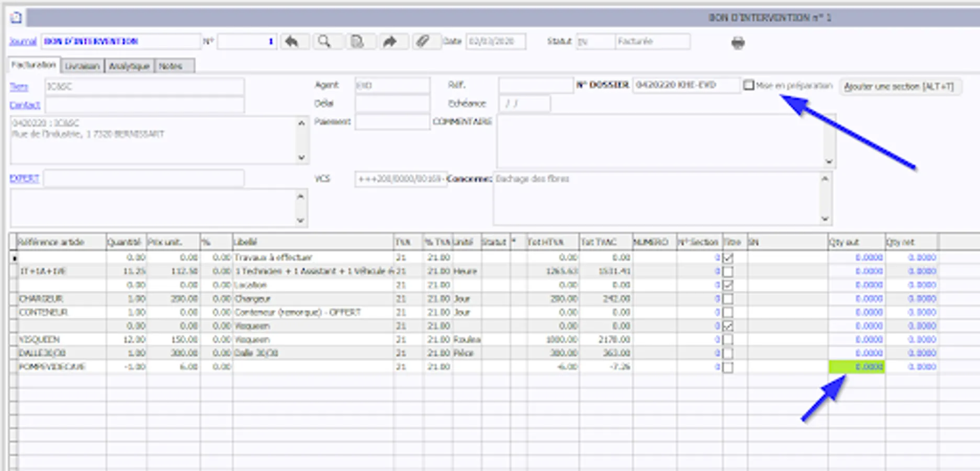Open the EXPERT link
Viewport: 980px width, 471px height.
click(24, 178)
